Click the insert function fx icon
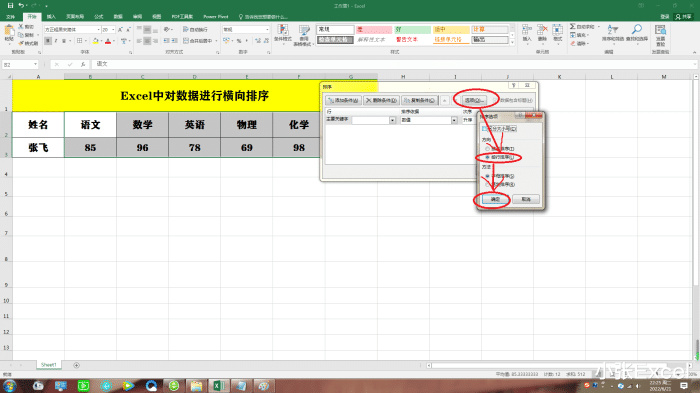Viewport: 700px width, 393px height. pyautogui.click(x=83, y=64)
